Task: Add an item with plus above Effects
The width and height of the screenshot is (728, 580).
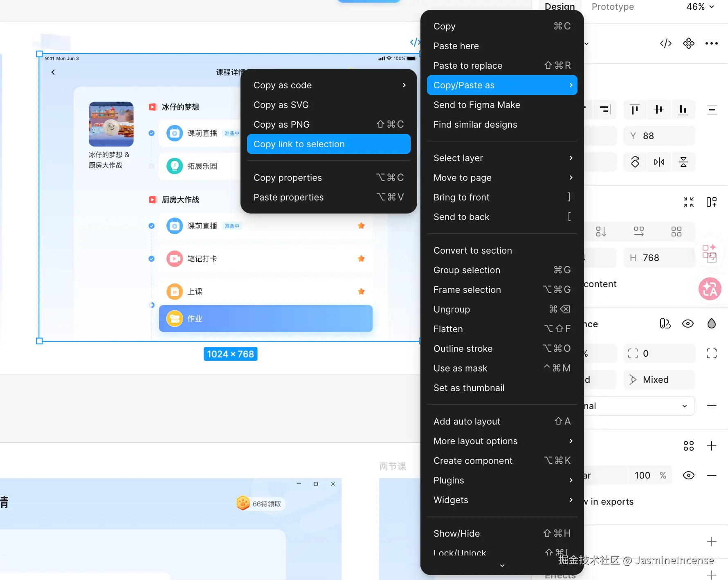Action: tap(712, 542)
